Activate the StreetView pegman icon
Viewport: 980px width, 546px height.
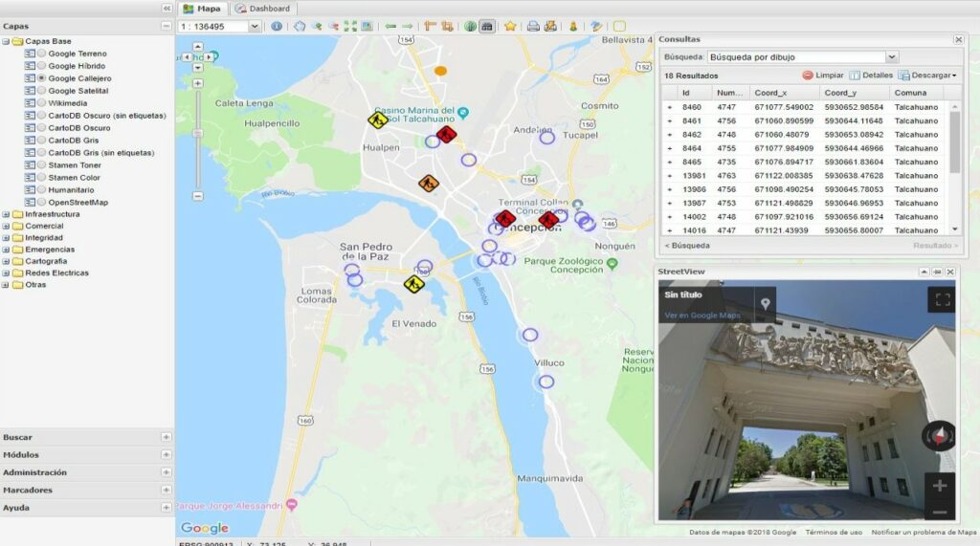pos(573,26)
